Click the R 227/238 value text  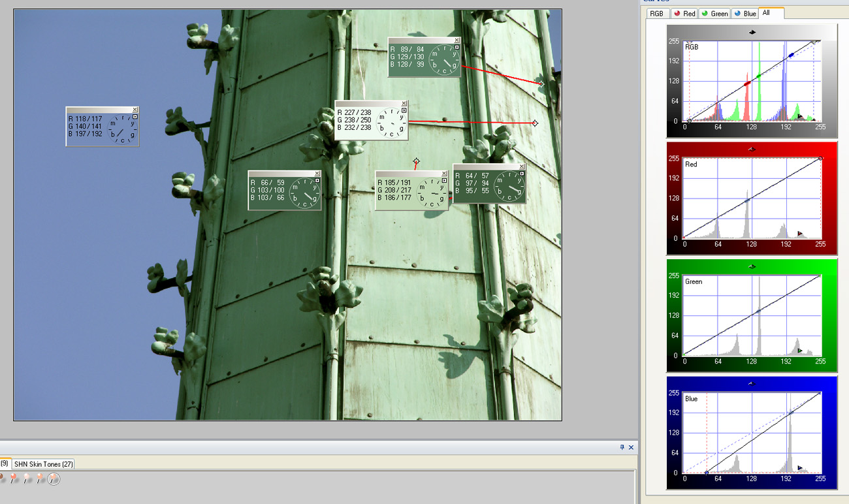pos(354,112)
